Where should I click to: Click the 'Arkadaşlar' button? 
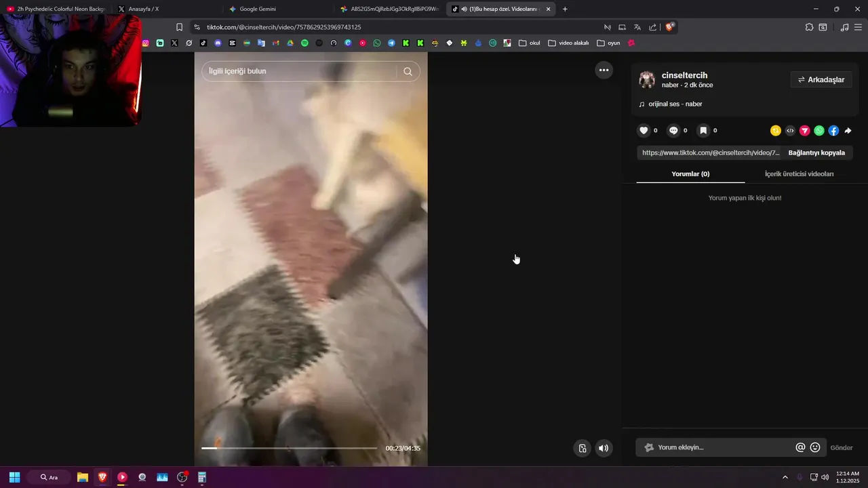[x=821, y=79]
